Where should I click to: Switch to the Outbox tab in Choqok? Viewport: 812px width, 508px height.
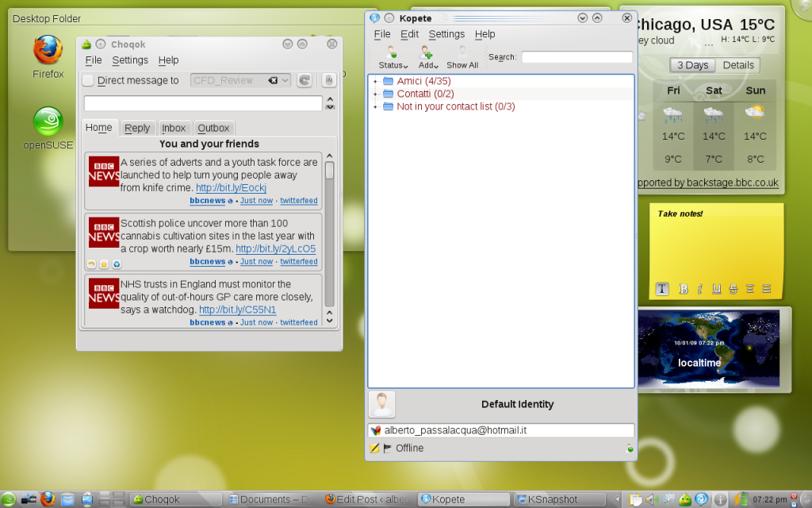(x=213, y=128)
